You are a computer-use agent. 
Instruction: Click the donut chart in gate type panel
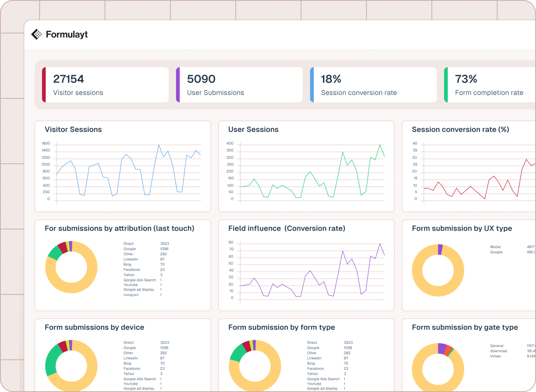click(438, 367)
